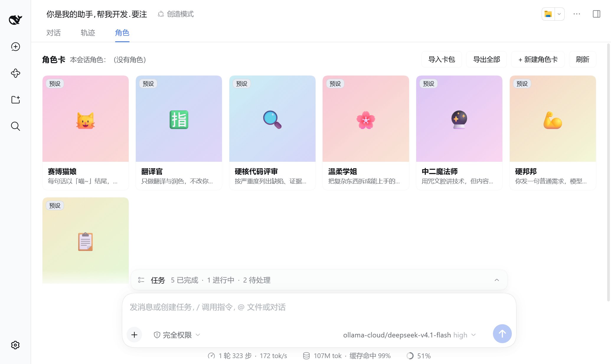This screenshot has width=611, height=364.
Task: Open the model selector deepseek-v4.1-flash dropdown
Action: tap(409, 335)
